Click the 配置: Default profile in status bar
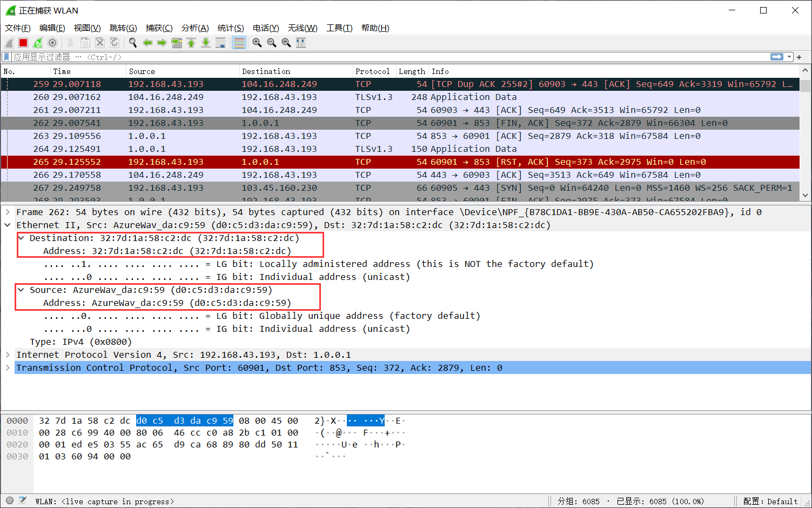Viewport: 812px width, 508px height. (x=770, y=501)
